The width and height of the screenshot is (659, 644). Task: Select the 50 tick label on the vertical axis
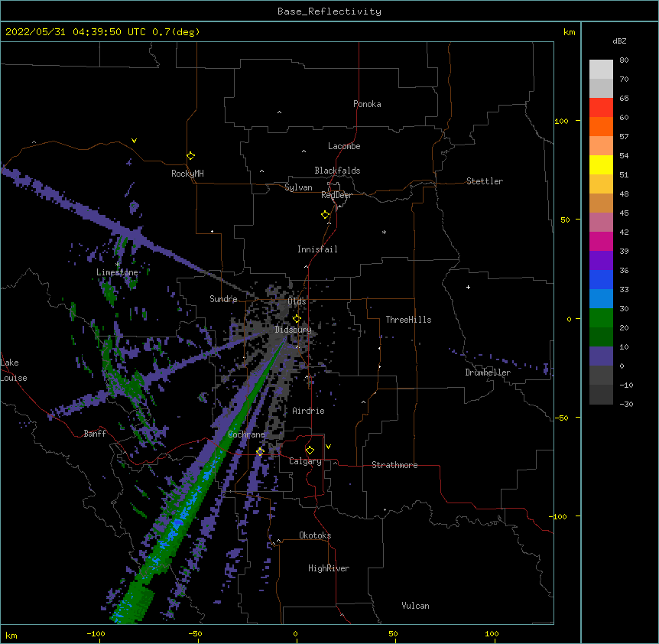pyautogui.click(x=565, y=220)
